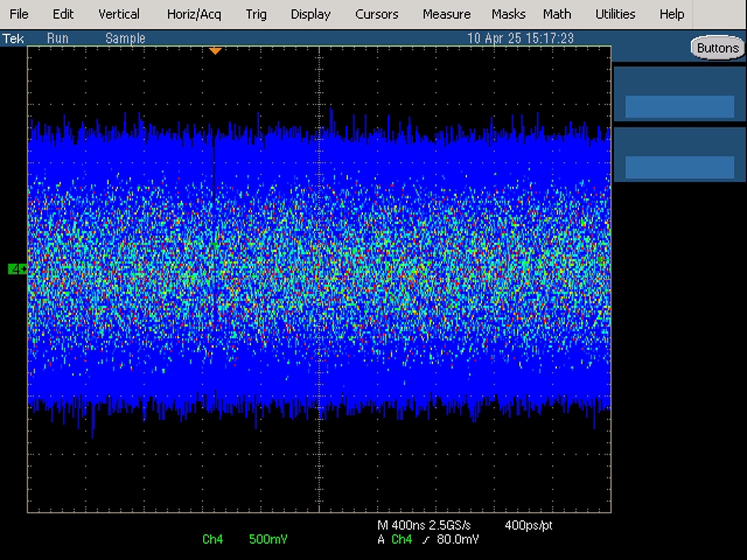Open the Vertical menu
The height and width of the screenshot is (560, 747).
(x=119, y=14)
